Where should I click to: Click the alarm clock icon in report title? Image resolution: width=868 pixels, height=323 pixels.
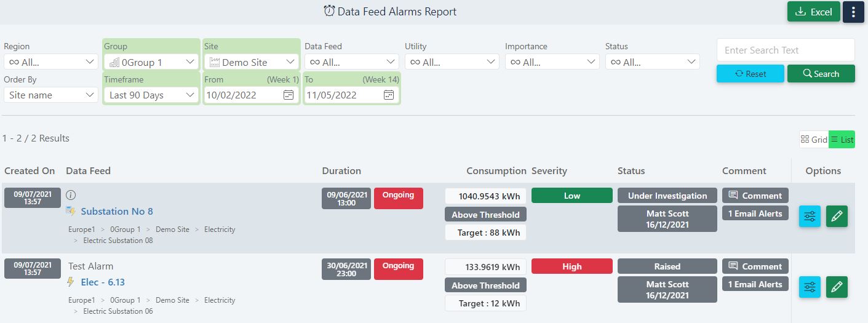click(x=330, y=11)
